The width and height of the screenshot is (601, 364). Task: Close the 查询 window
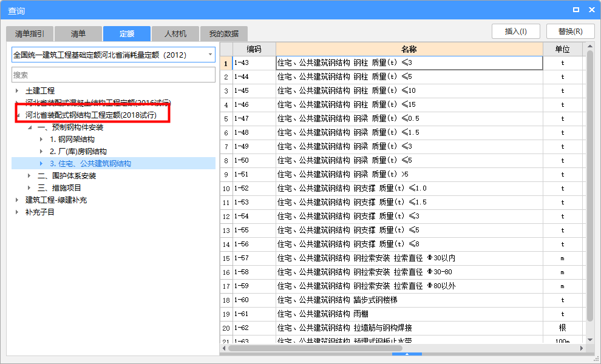click(x=592, y=10)
